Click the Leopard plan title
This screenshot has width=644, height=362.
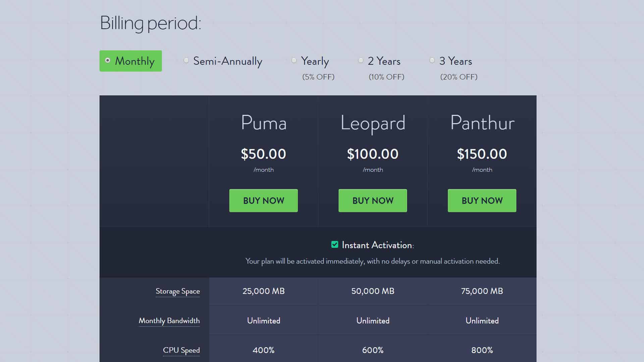pyautogui.click(x=373, y=124)
